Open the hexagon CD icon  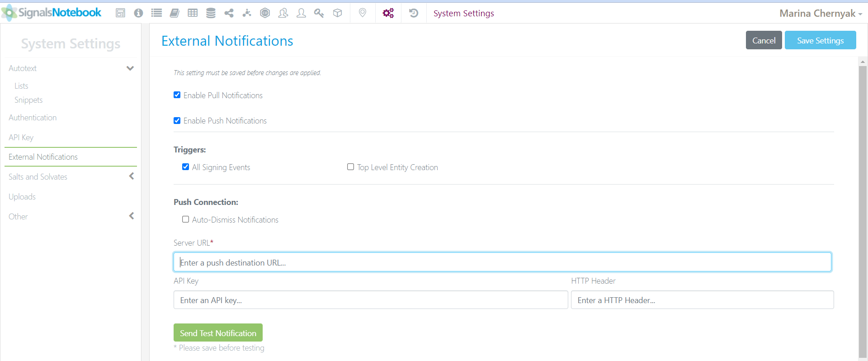(265, 13)
